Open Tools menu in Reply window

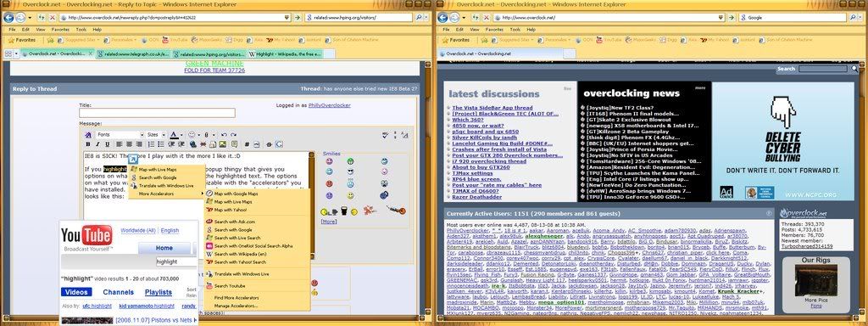pyautogui.click(x=81, y=30)
